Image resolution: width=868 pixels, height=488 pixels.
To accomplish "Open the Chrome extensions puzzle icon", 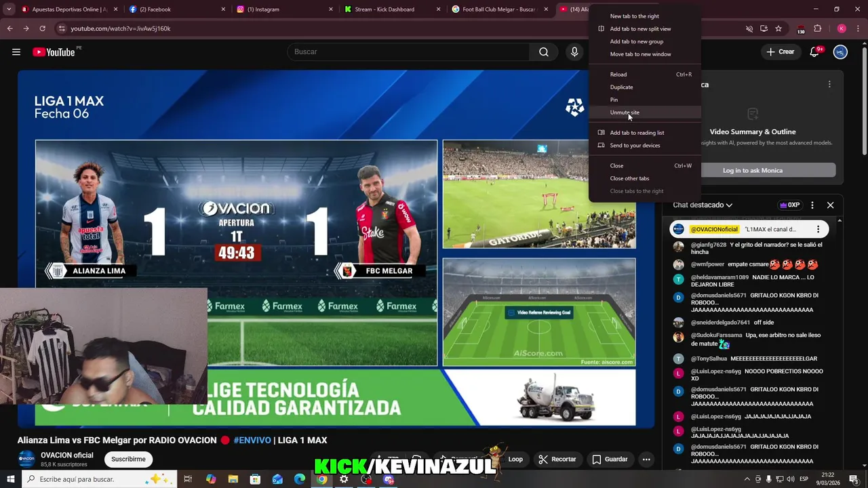I will (817, 28).
